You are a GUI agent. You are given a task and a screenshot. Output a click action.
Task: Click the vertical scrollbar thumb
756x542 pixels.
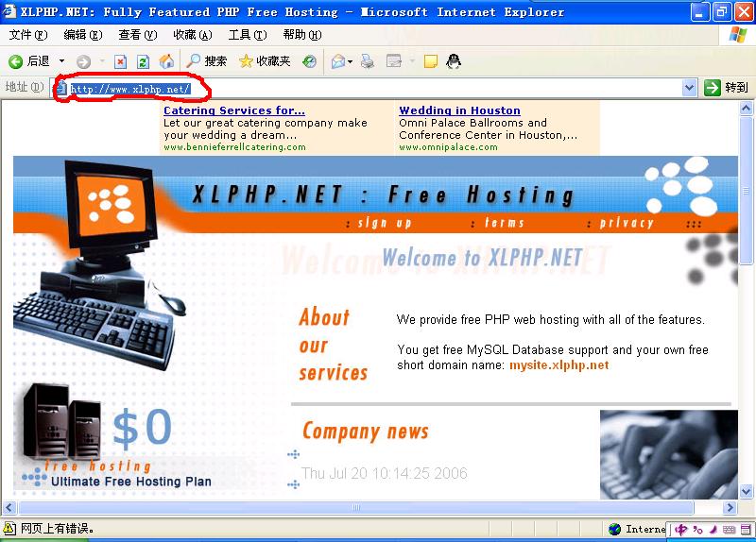746,191
